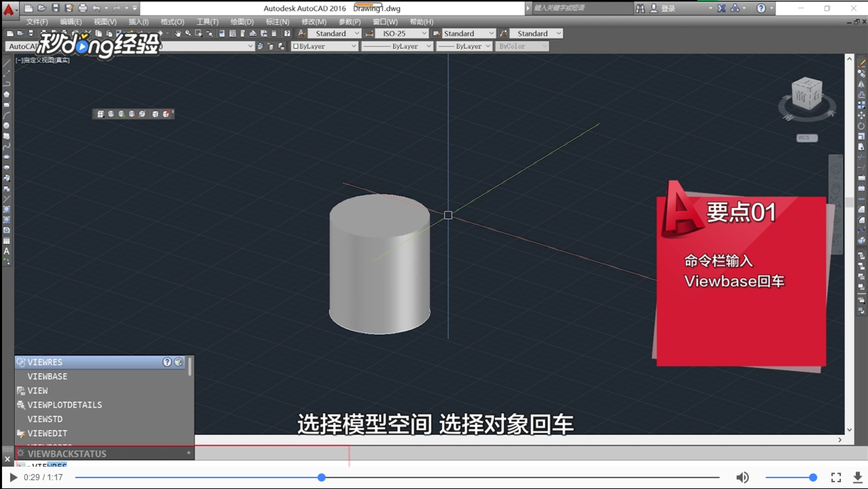Image resolution: width=868 pixels, height=489 pixels.
Task: Select the Circle tool in draw toolbar
Action: [7, 125]
